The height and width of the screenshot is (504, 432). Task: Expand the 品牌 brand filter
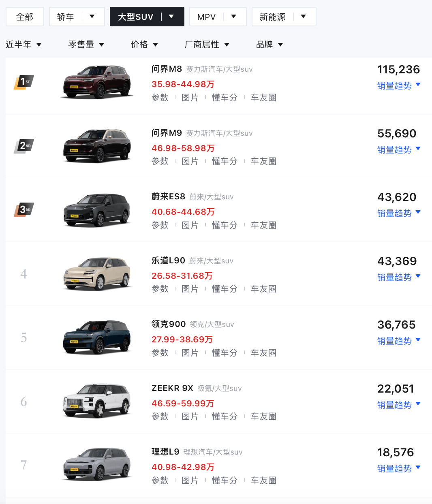(269, 45)
